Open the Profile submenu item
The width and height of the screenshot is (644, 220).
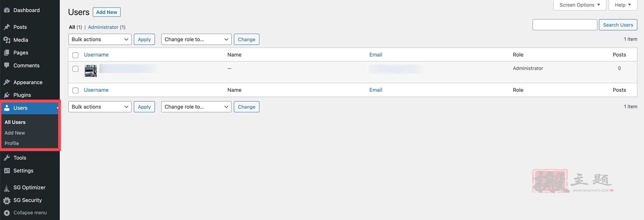[x=12, y=143]
